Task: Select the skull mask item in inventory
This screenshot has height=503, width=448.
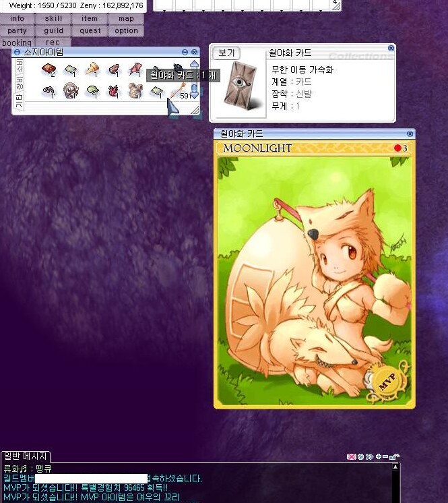Action: [x=70, y=90]
